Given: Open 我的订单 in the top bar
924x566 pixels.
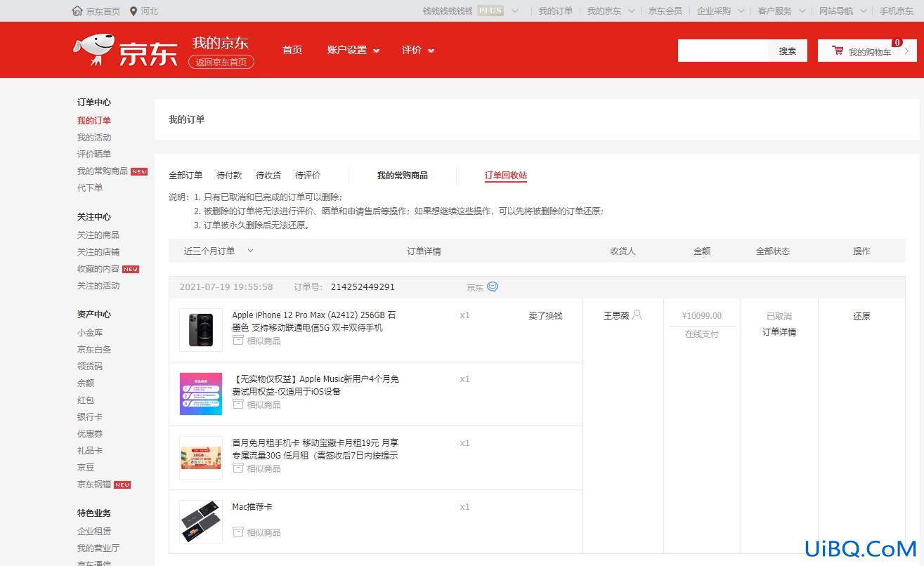Looking at the screenshot, I should tap(556, 11).
